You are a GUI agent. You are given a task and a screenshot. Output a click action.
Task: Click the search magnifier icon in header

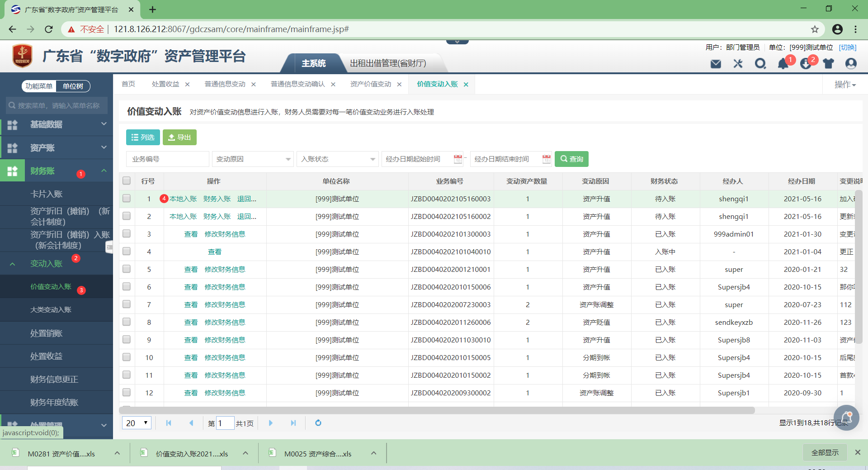coord(760,64)
